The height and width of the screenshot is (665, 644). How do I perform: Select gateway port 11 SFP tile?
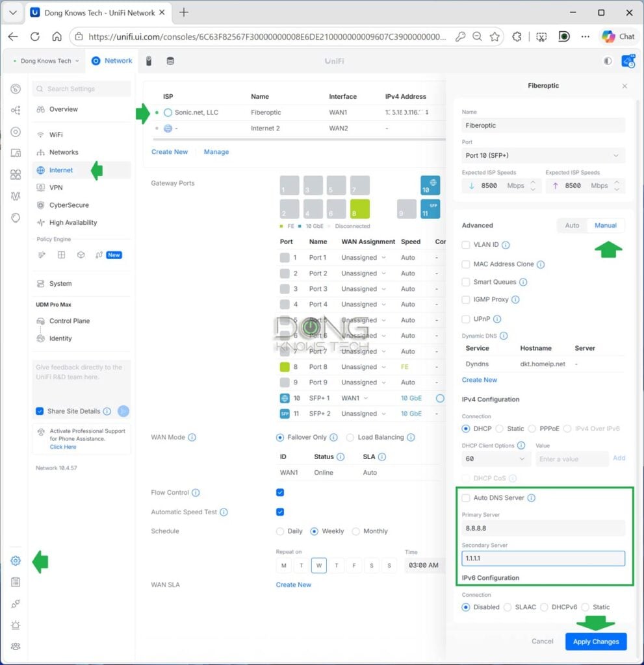430,209
